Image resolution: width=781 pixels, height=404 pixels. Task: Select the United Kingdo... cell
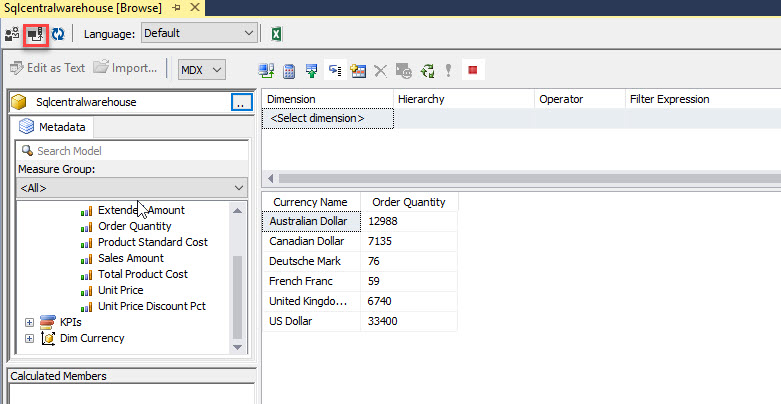pyautogui.click(x=311, y=301)
